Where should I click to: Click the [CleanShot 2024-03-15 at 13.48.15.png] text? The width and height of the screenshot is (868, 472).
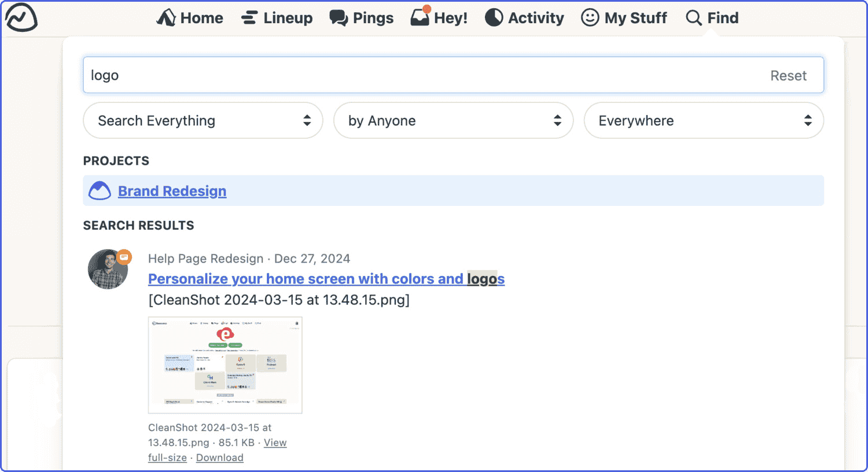(x=279, y=300)
